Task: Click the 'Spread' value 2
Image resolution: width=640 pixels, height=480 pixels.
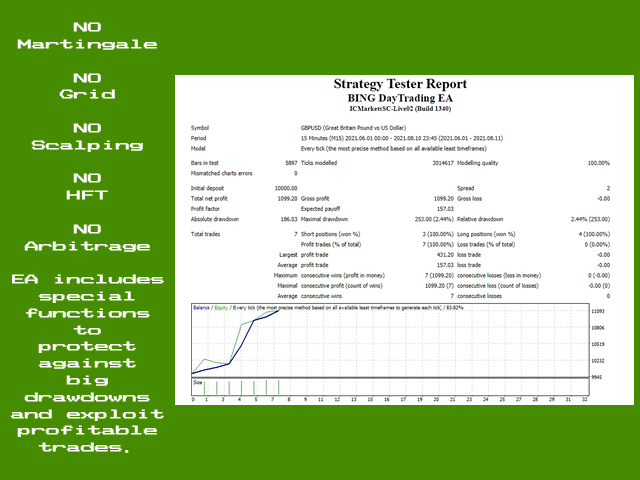Action: point(608,188)
